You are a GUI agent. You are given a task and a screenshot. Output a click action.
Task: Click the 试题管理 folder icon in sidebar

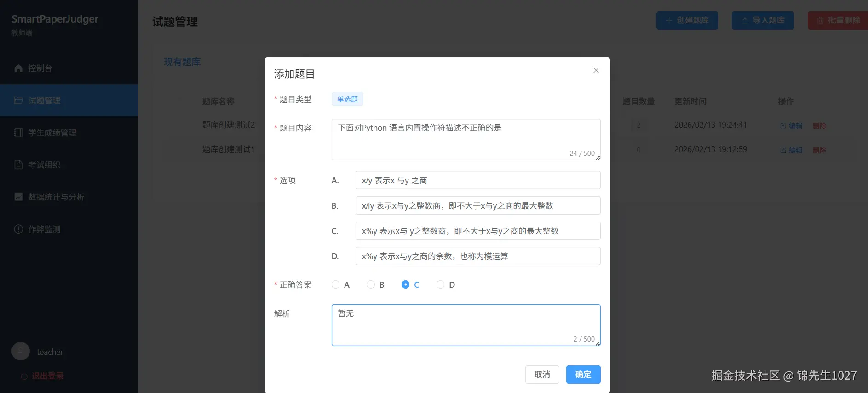coord(18,100)
